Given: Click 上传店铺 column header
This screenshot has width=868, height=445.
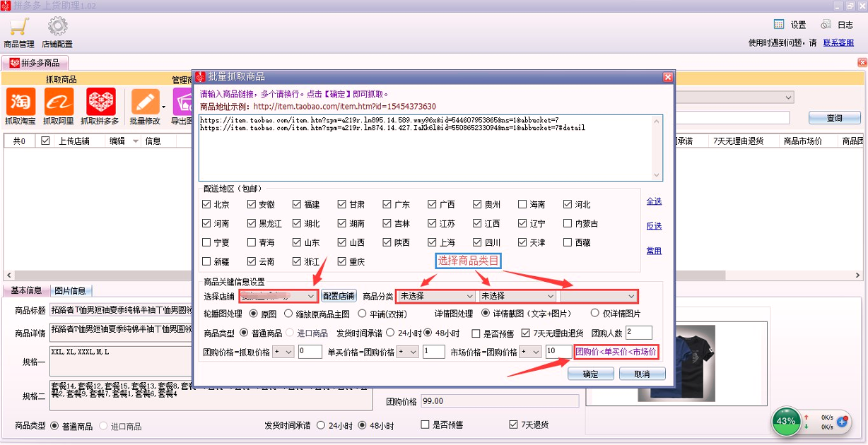Looking at the screenshot, I should click(74, 141).
